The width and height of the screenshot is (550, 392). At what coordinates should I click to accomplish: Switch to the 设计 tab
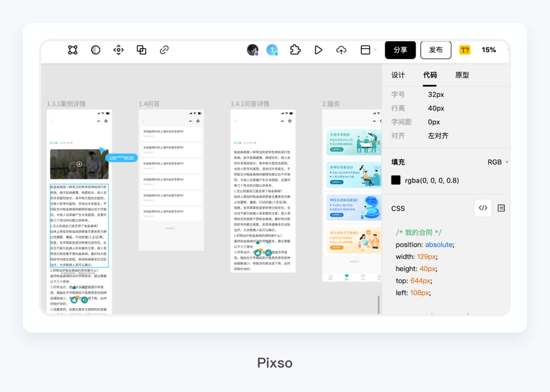[398, 75]
